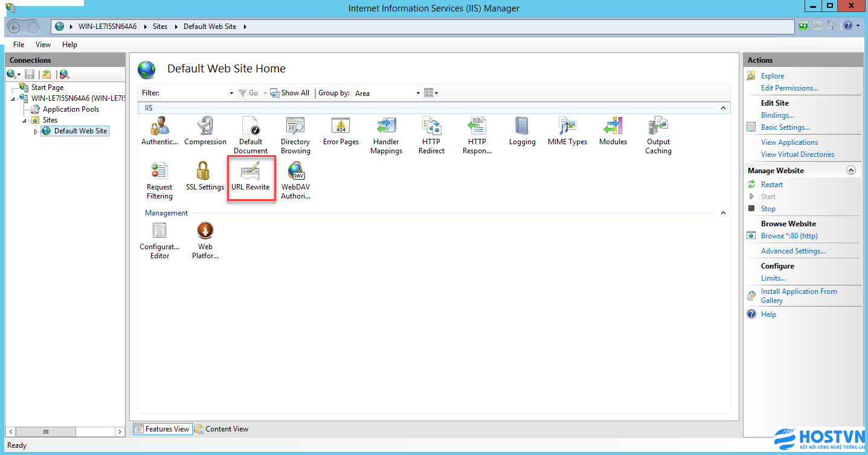Switch to Content View tab
868x455 pixels.
[x=221, y=429]
